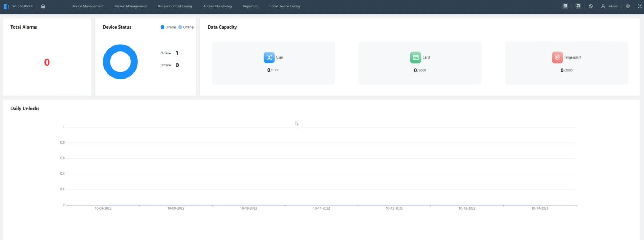The image size is (644, 240).
Task: Enter full screen with the expand arrows icon
Action: pyautogui.click(x=640, y=6)
